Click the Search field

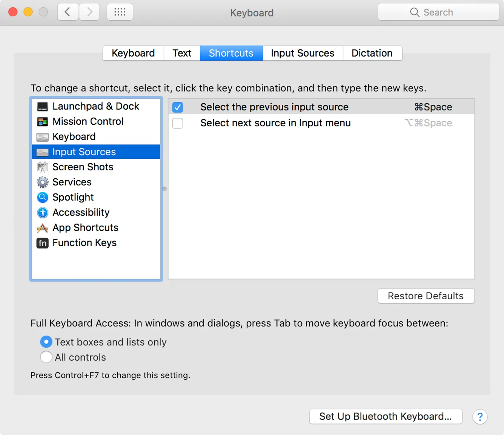coord(438,12)
